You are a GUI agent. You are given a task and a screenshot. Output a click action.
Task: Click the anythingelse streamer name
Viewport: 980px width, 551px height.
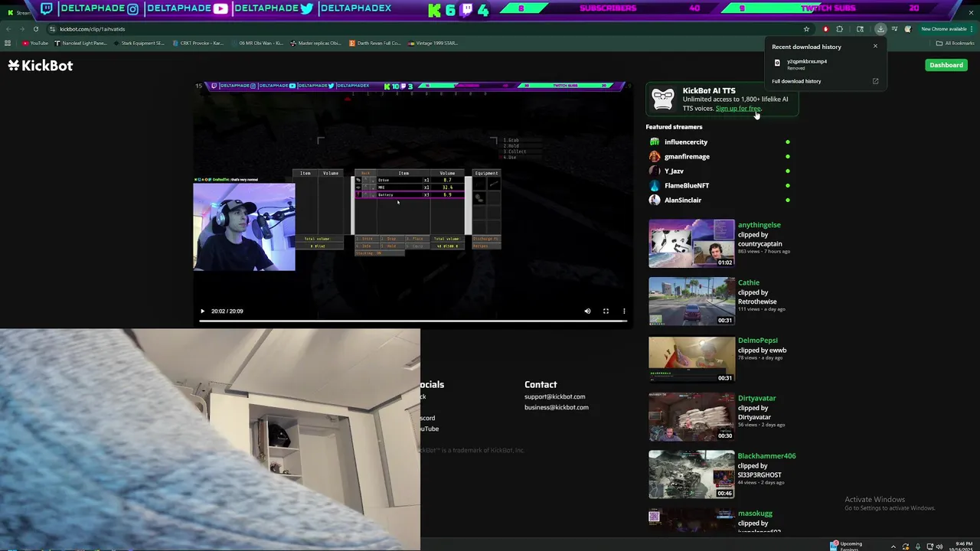(759, 225)
